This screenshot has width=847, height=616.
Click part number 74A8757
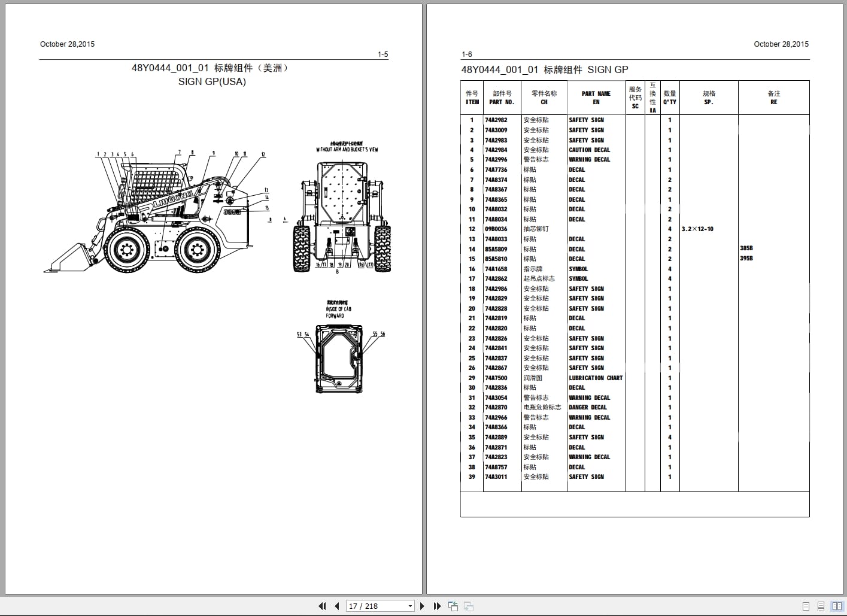(x=496, y=468)
